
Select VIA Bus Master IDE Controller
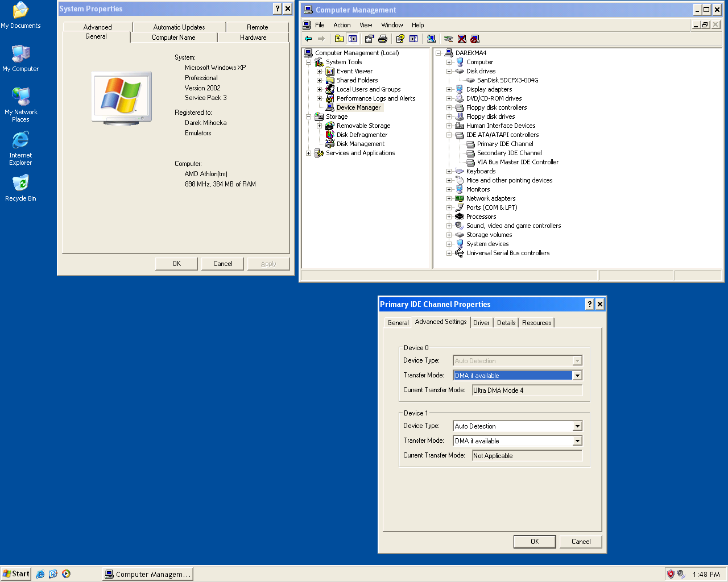pyautogui.click(x=518, y=162)
